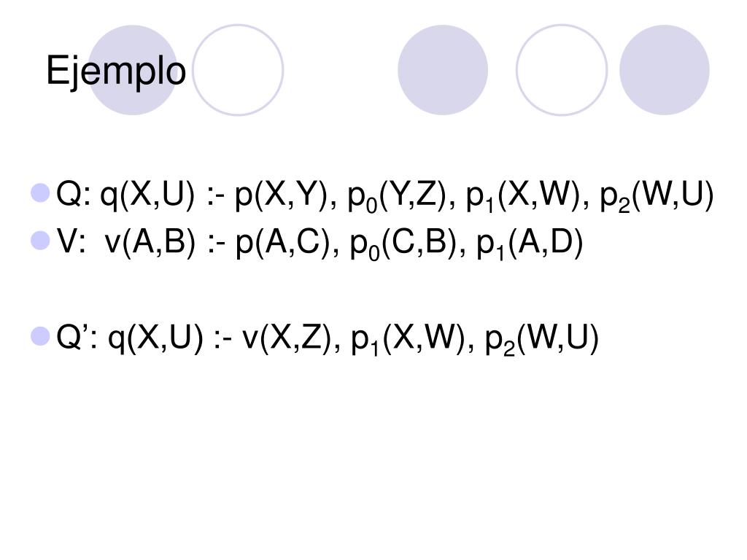This screenshot has width=747, height=560.
Task: Click the second outlined circle on right
Action: tap(562, 70)
